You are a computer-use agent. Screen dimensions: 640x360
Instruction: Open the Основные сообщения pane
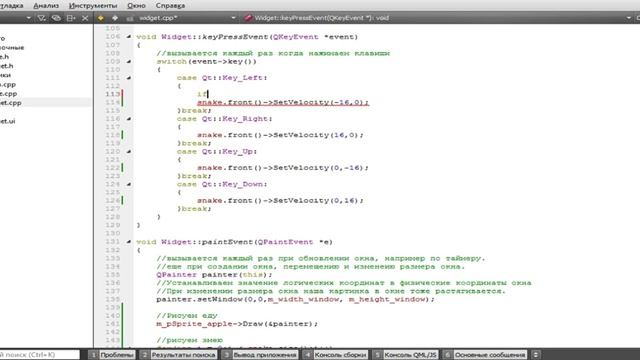point(485,355)
